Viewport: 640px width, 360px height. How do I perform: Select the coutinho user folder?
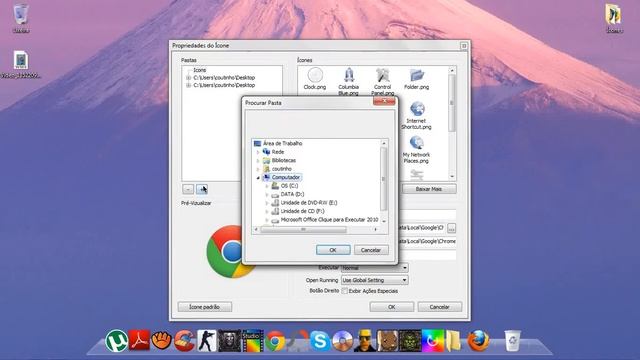(x=282, y=169)
